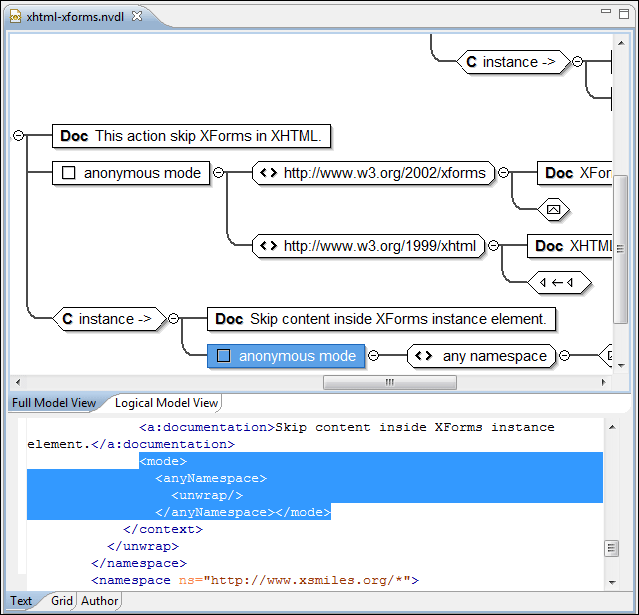
Task: Click the namespace icon for w3.org/1999/xhtml node
Action: (x=268, y=245)
